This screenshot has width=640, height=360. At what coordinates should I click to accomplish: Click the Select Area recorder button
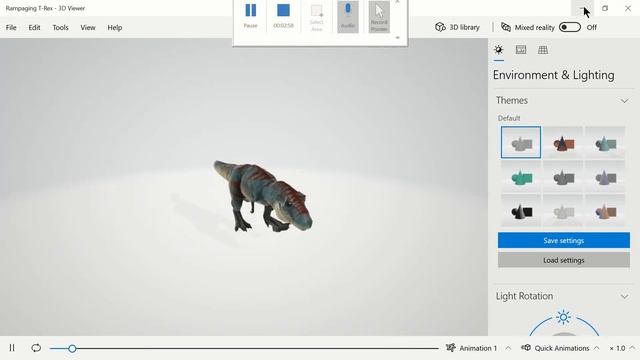pos(317,17)
